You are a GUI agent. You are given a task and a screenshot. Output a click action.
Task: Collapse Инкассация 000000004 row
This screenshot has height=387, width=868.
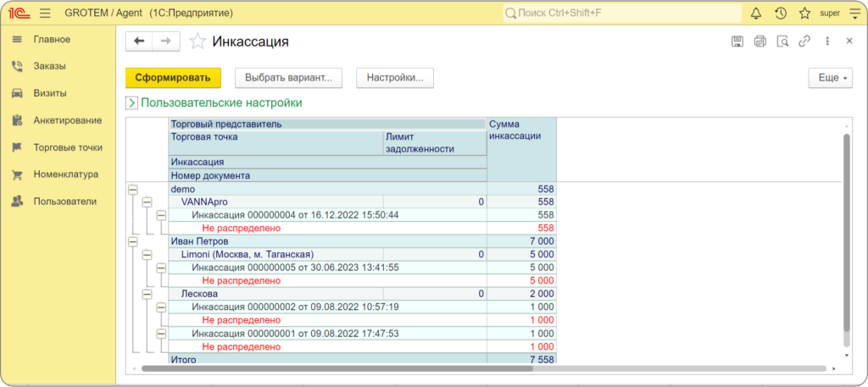click(x=161, y=216)
